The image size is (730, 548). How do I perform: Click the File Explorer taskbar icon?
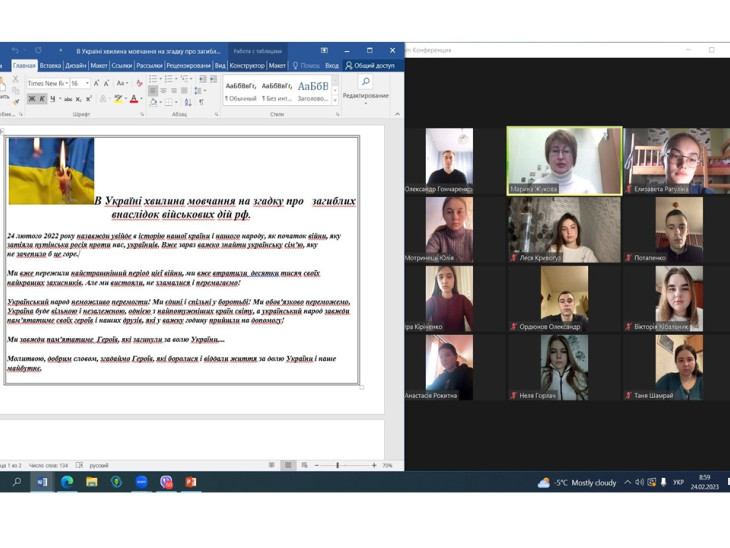click(92, 482)
